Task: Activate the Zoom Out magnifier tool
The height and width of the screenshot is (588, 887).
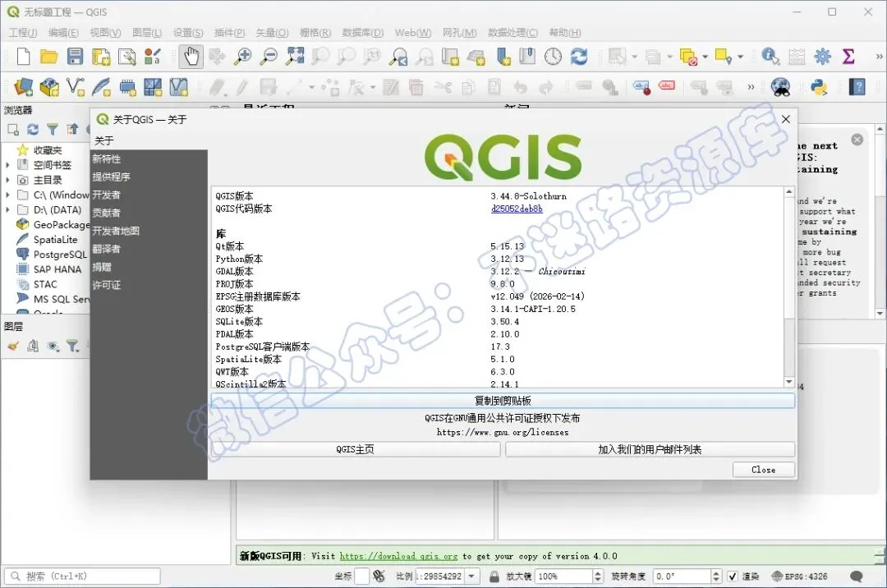Action: pyautogui.click(x=269, y=57)
